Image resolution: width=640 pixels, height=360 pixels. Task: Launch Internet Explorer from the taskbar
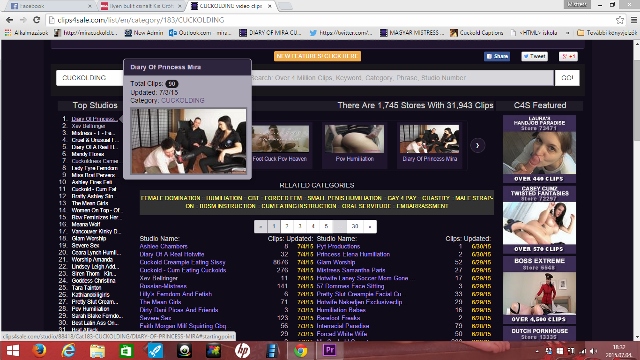pos(68,351)
